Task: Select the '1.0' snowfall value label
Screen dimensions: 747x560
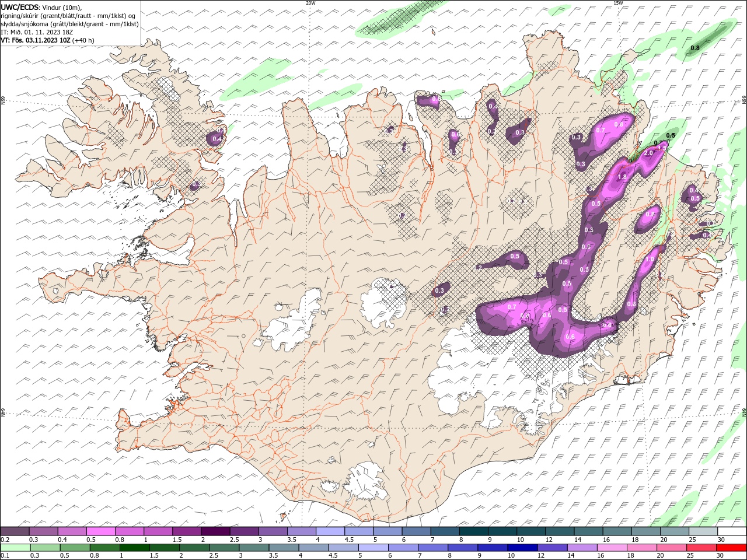Action: (x=650, y=259)
